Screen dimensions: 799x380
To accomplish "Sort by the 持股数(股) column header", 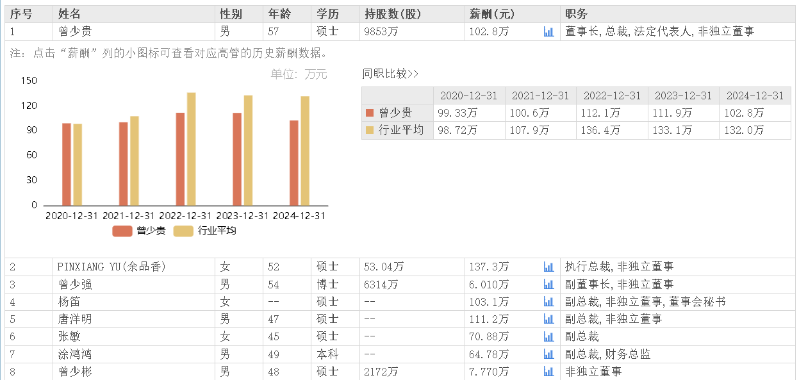I will click(393, 14).
